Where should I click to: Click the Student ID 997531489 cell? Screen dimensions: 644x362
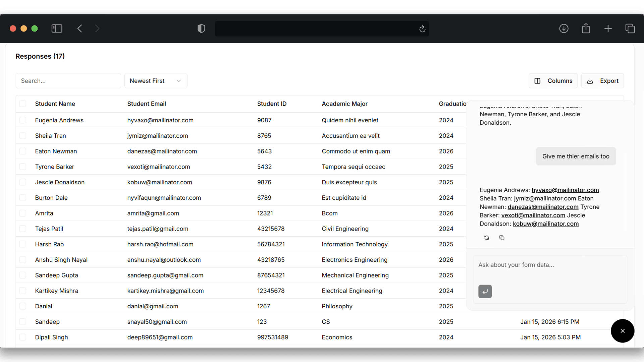coord(273,337)
